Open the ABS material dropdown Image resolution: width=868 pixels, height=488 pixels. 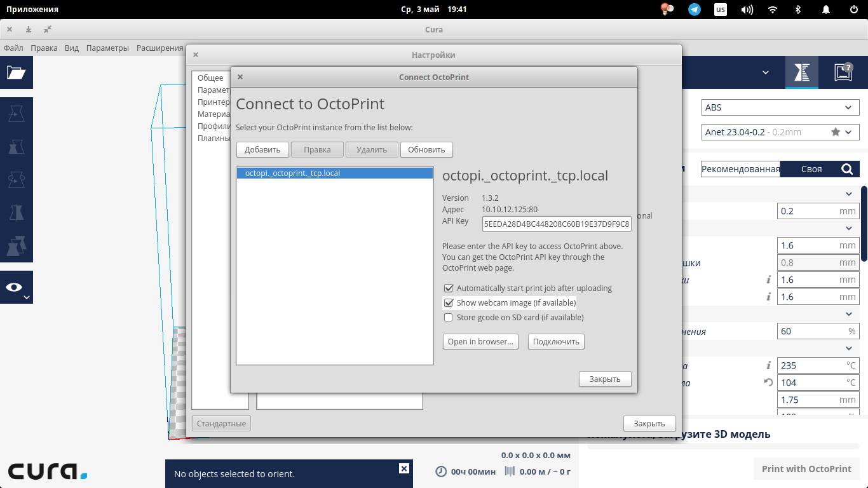click(780, 107)
